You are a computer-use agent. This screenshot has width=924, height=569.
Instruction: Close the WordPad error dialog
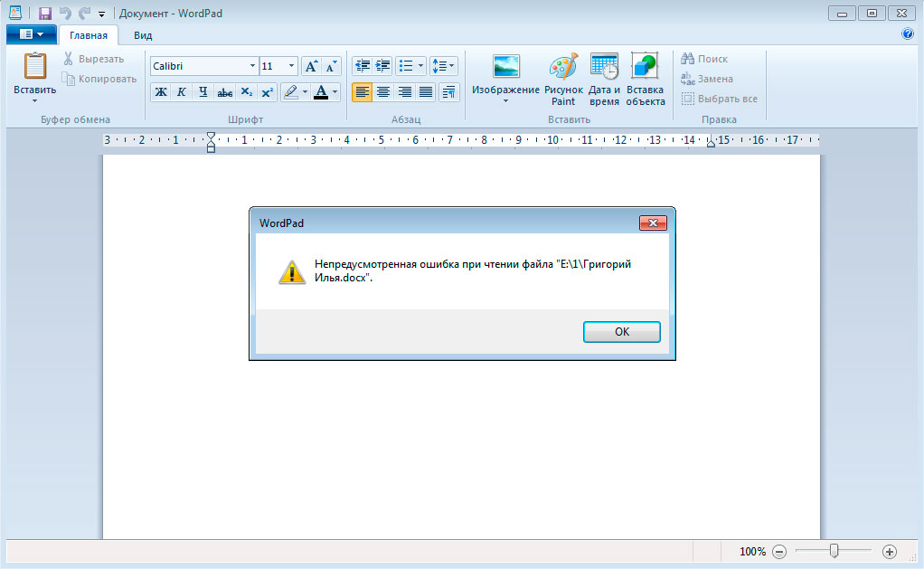[x=653, y=223]
